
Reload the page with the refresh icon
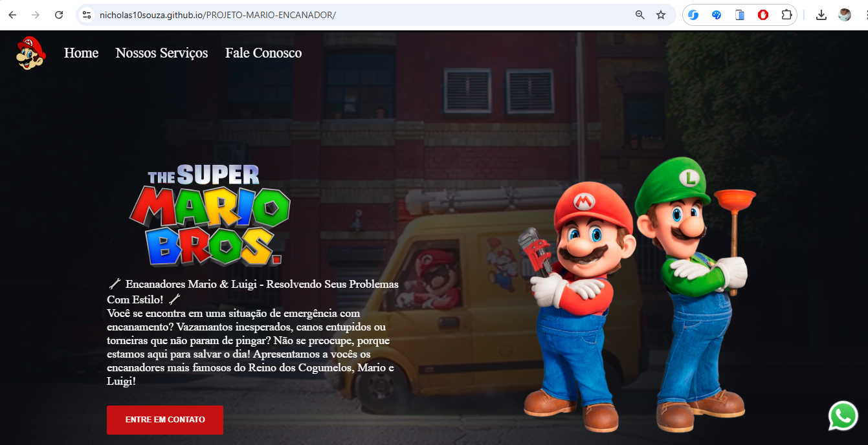[x=59, y=15]
